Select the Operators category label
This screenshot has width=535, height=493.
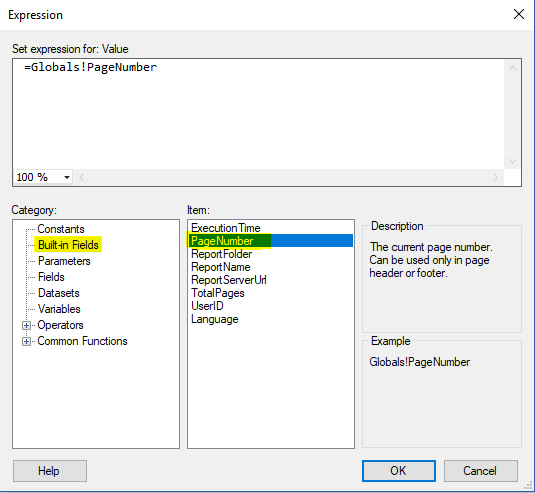[x=60, y=325]
